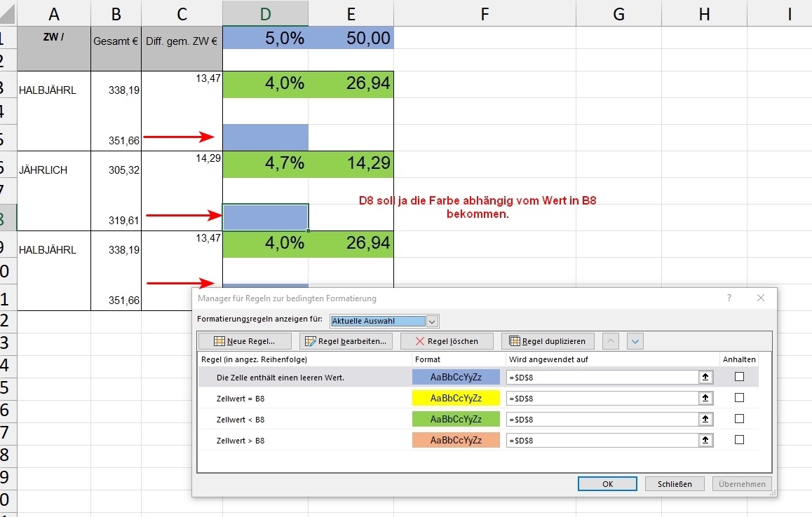Viewport: 812px width, 517px height.
Task: Select column D header
Action: click(266, 13)
